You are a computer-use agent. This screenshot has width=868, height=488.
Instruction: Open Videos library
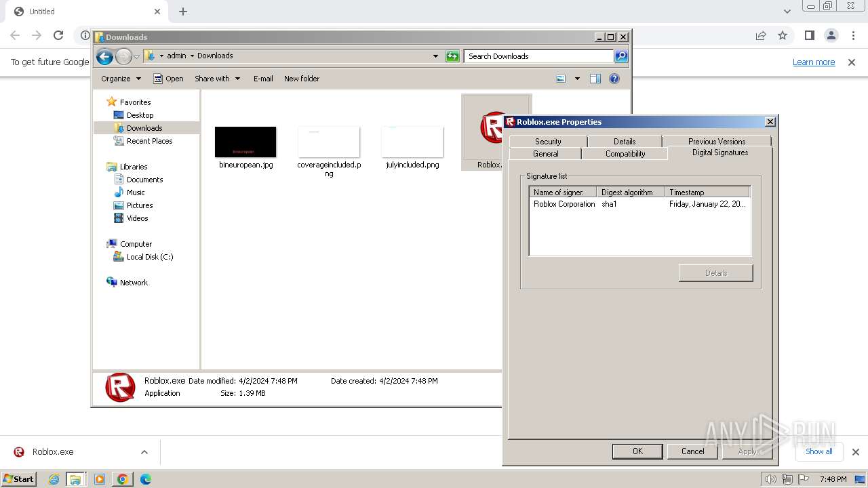[137, 218]
